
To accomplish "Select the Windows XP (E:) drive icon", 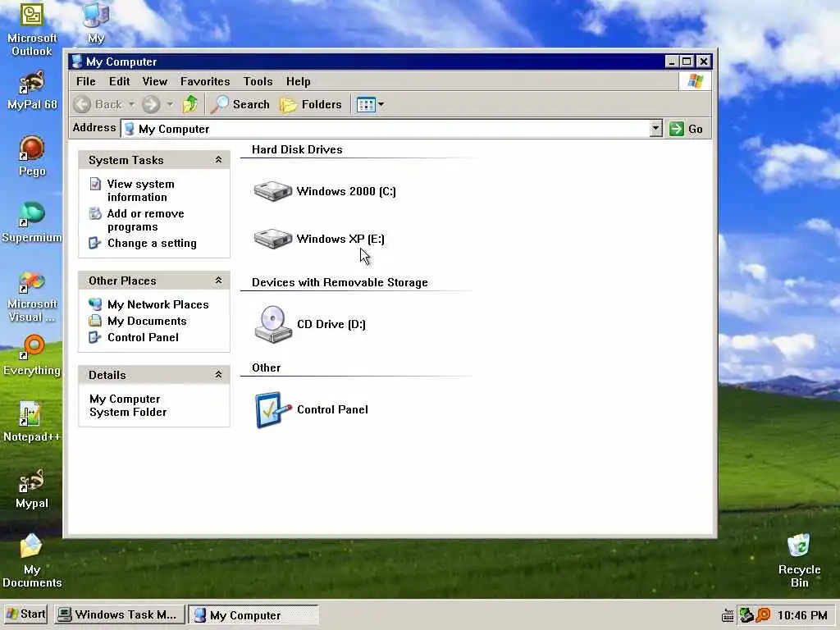I will point(272,239).
